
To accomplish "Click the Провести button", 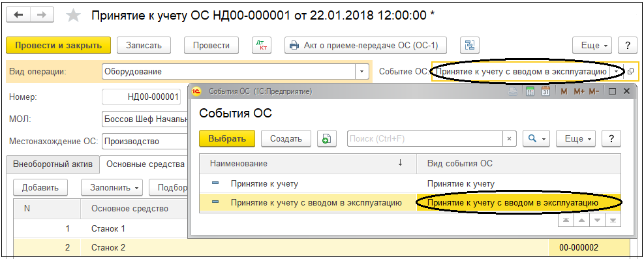I will click(x=211, y=46).
